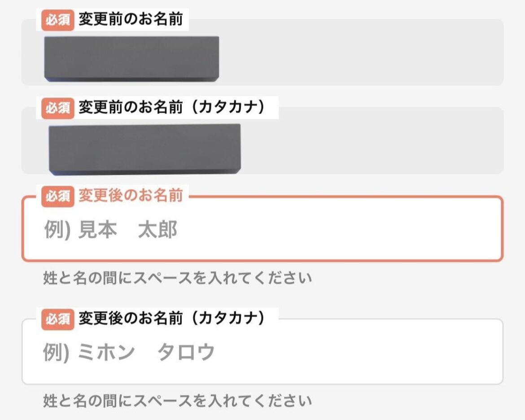Click the redacted block in 変更前のお名前（カタカナ）
The height and width of the screenshot is (420, 525).
coord(144,148)
